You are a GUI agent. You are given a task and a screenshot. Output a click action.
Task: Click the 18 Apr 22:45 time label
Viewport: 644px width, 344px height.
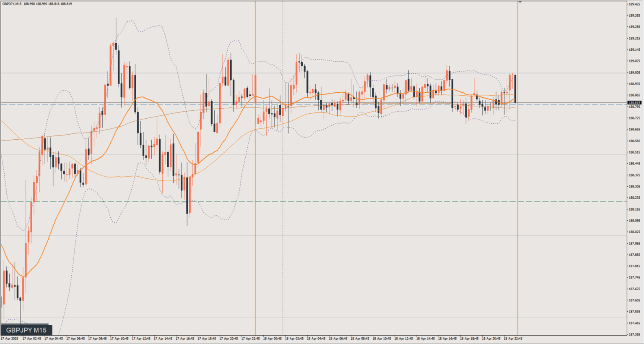tap(513, 339)
